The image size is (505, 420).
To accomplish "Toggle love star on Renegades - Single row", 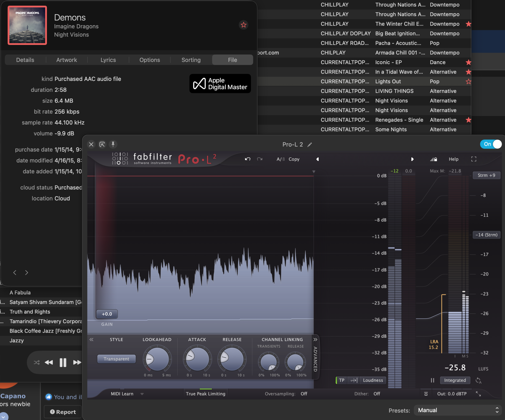I will pos(468,120).
